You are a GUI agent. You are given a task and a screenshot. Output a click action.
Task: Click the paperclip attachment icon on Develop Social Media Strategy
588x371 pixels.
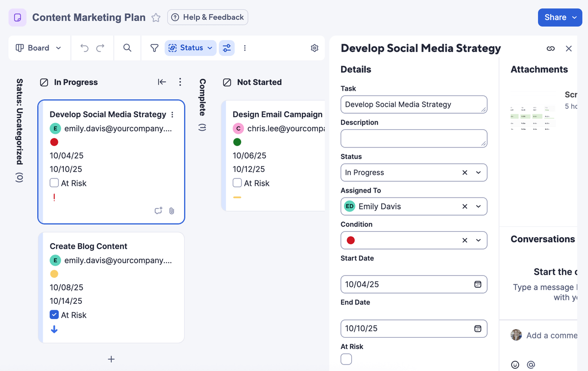click(x=171, y=211)
